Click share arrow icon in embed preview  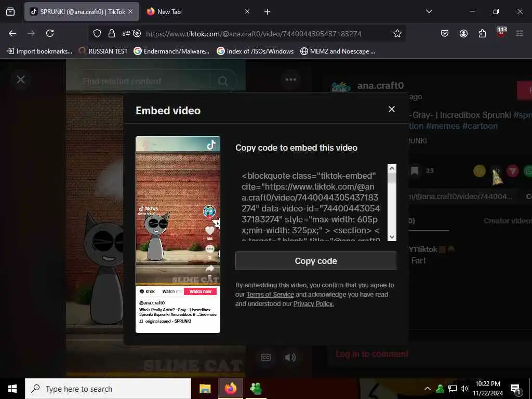(210, 269)
